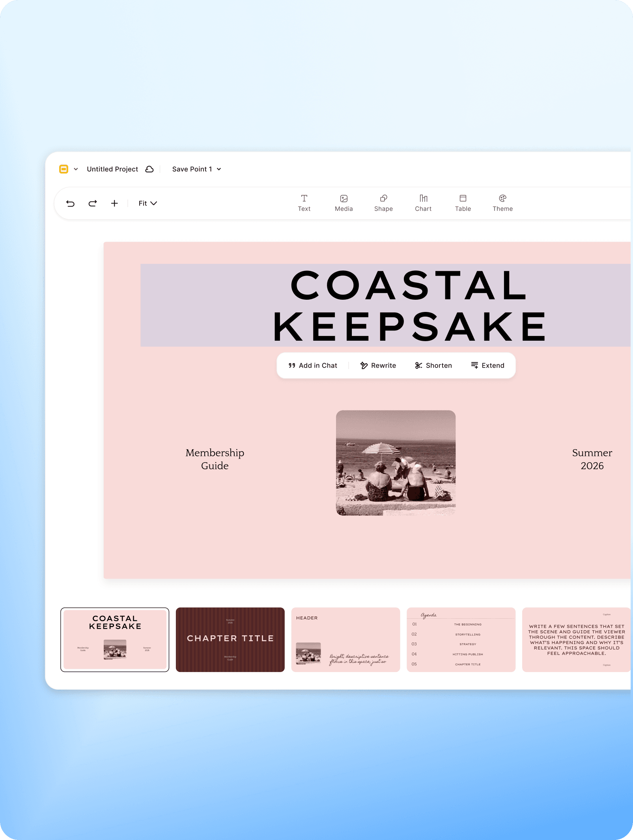Click Add in Chat
This screenshot has height=840, width=633.
click(x=313, y=365)
